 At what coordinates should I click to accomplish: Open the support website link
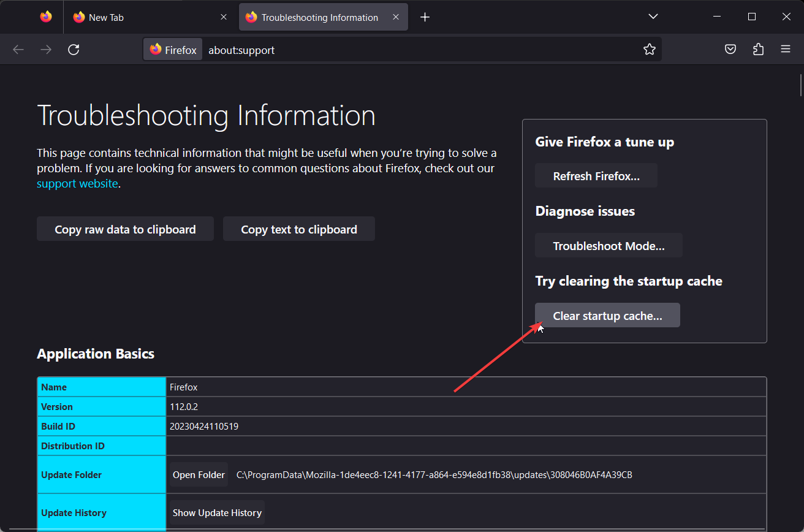coord(77,183)
